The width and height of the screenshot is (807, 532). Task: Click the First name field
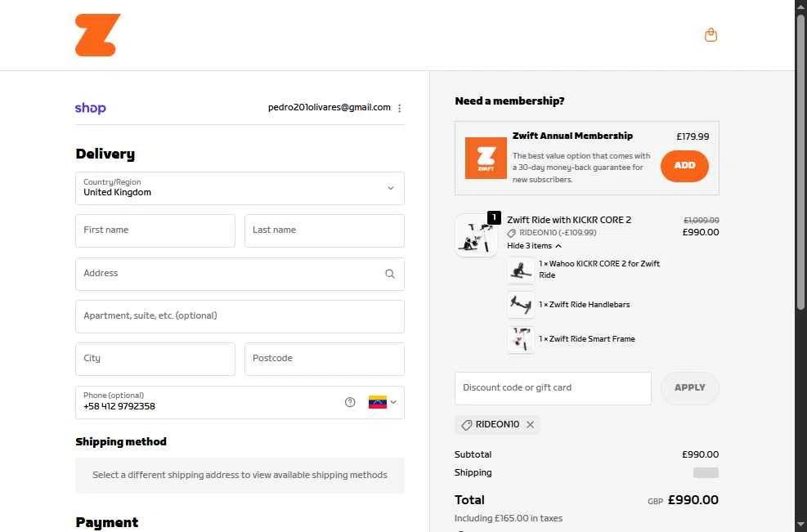[x=155, y=230]
